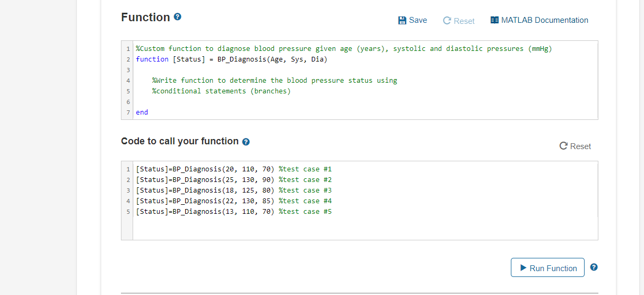This screenshot has height=295, width=644.
Task: Click the greyed-out Reset button above the function editor
Action: (459, 21)
